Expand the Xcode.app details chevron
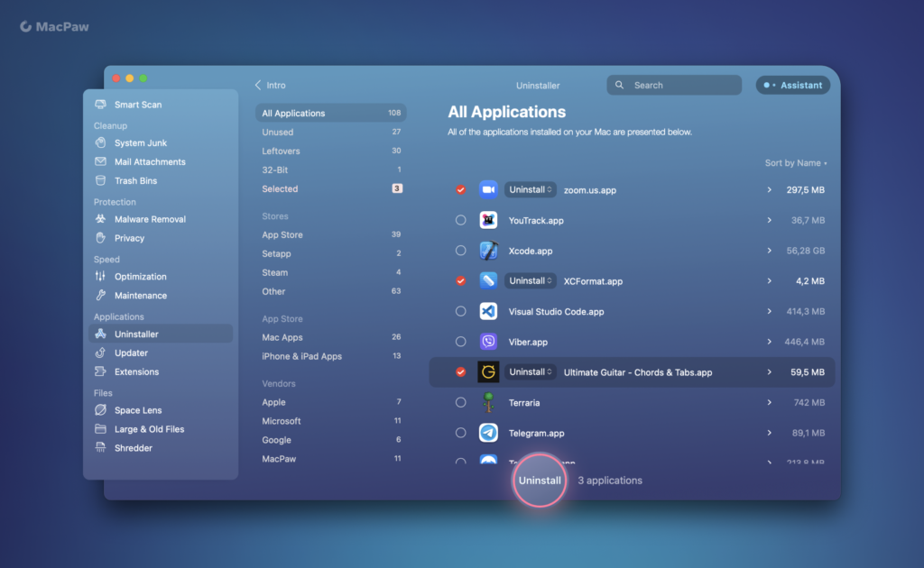This screenshot has height=568, width=924. coord(769,250)
